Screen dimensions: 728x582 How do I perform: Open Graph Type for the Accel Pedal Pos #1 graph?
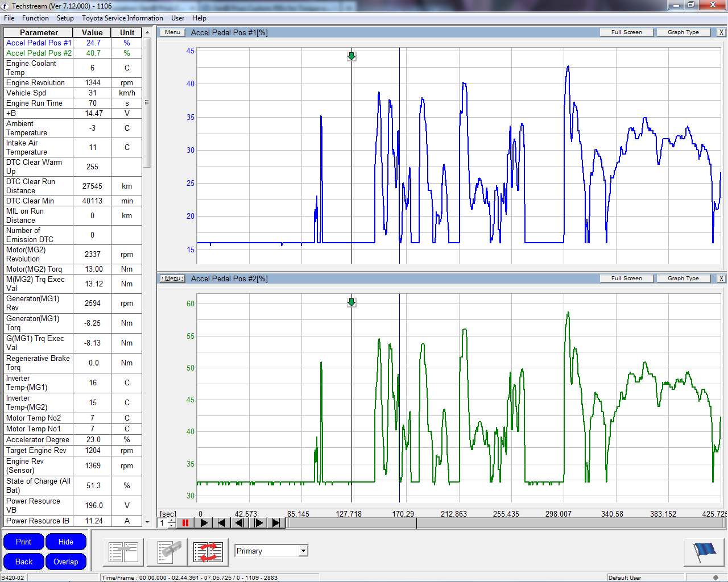[x=683, y=32]
